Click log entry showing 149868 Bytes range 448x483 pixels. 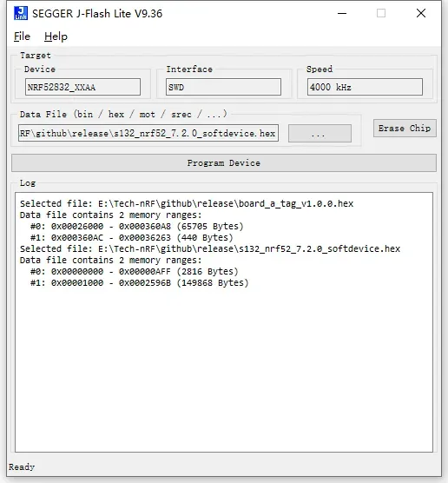pos(139,283)
